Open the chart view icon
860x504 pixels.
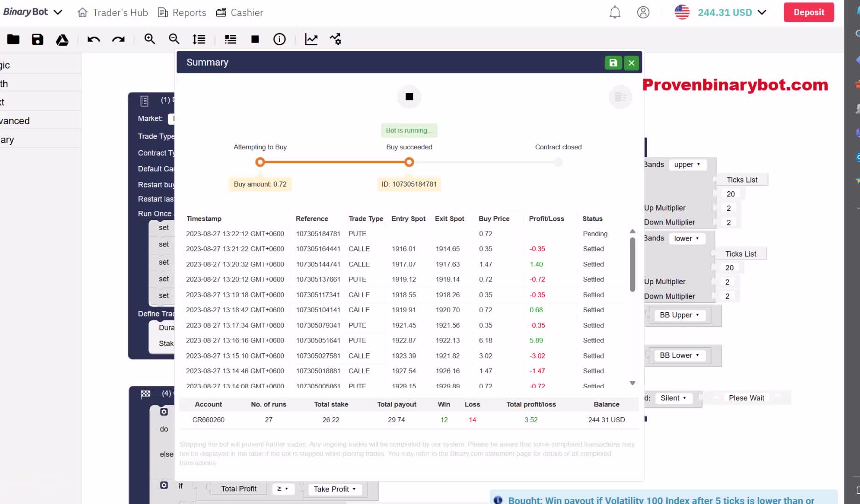point(311,39)
